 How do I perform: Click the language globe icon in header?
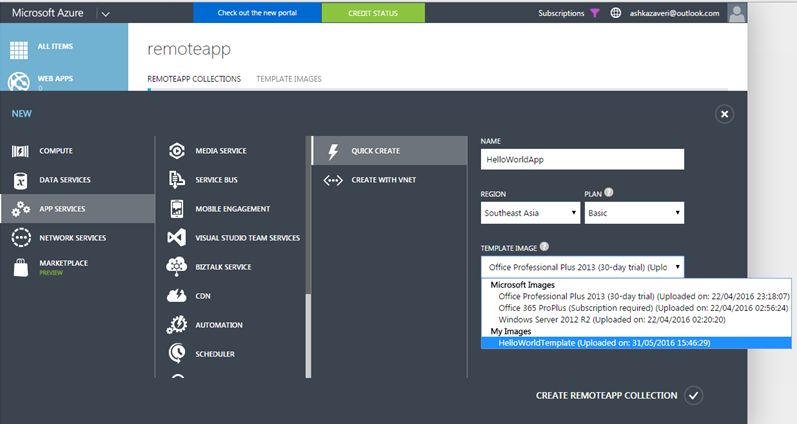pos(616,13)
